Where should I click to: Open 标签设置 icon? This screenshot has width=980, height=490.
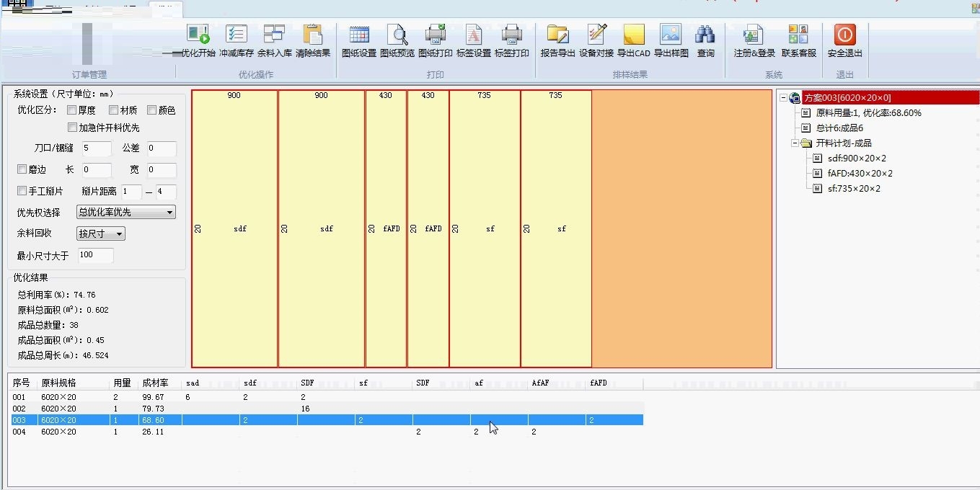474,34
